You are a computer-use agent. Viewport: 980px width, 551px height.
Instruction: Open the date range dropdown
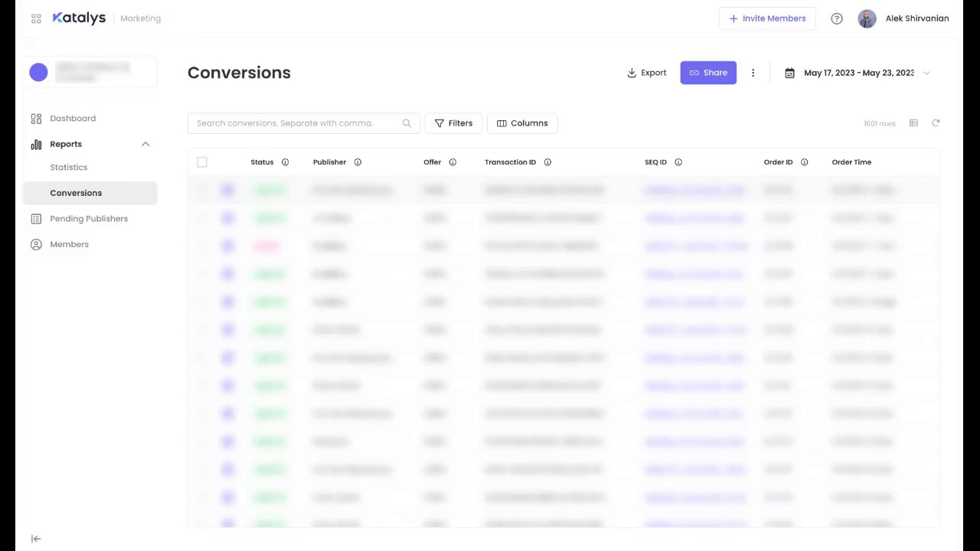coord(857,73)
